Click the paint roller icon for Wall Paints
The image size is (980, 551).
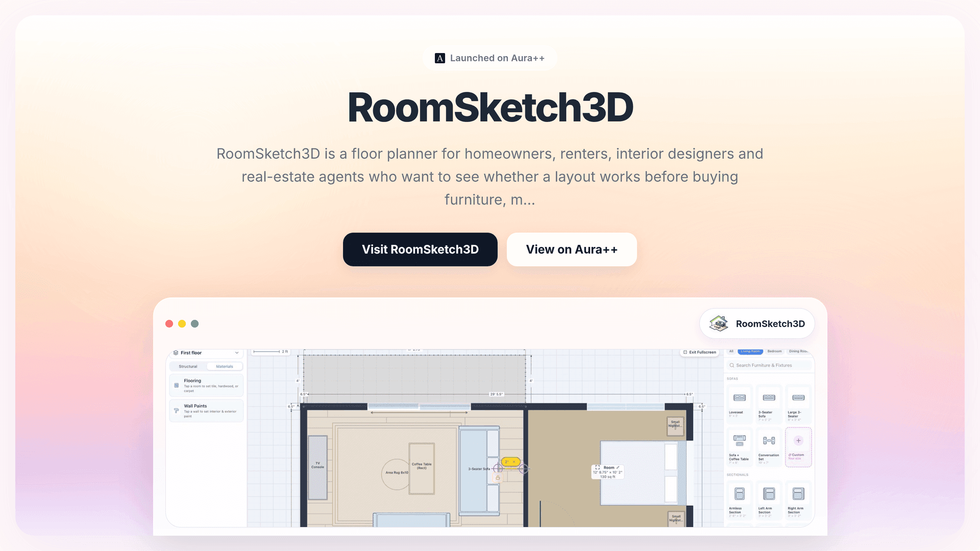coord(177,411)
